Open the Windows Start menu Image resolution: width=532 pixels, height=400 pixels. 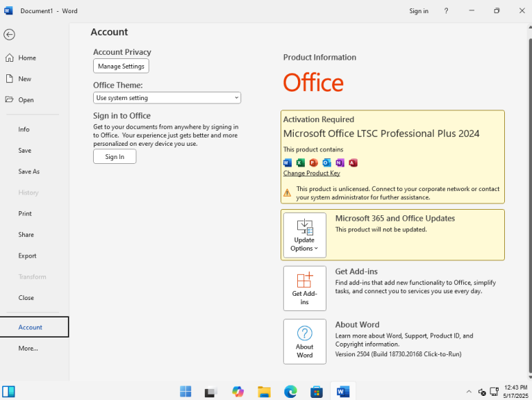pyautogui.click(x=185, y=392)
